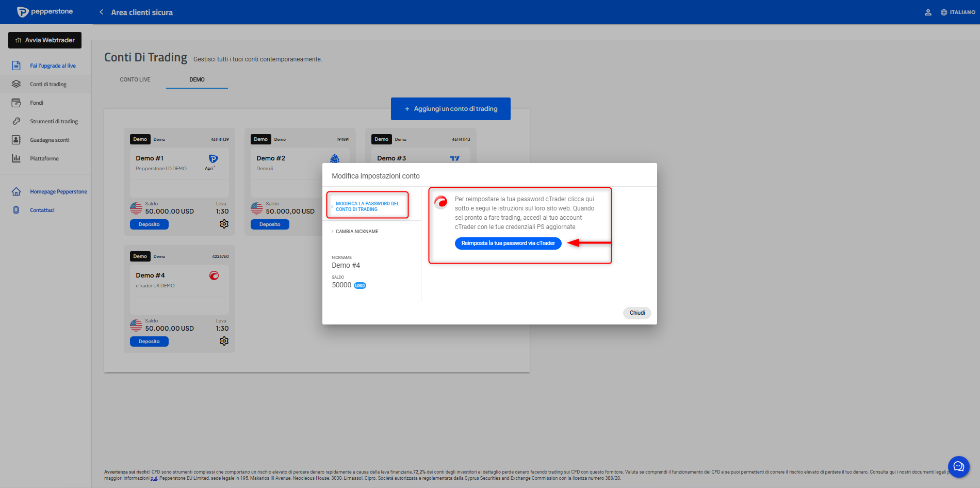Click Aggiungi un conto di trading button
The height and width of the screenshot is (488, 980).
pyautogui.click(x=450, y=109)
